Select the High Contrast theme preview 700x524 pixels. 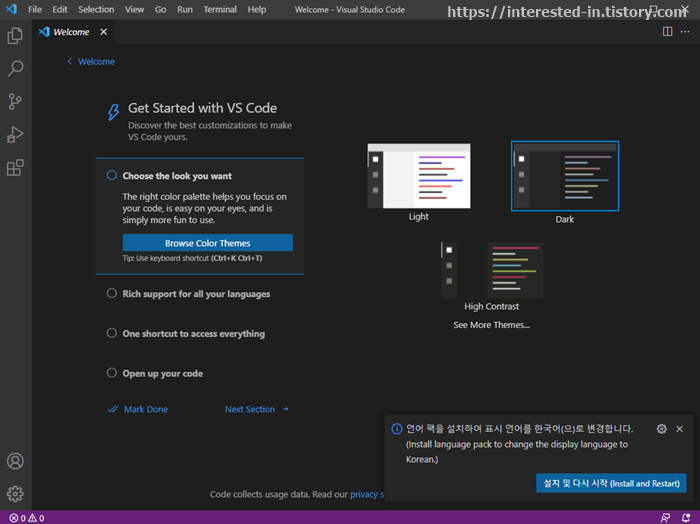[x=492, y=270]
